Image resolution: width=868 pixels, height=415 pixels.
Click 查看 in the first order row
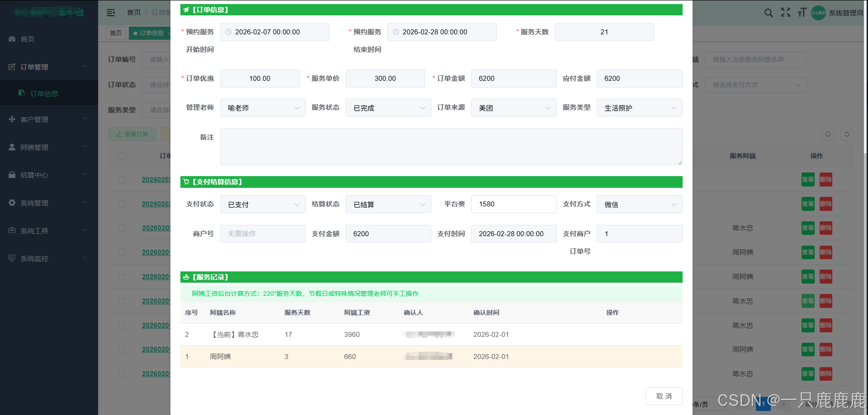click(808, 180)
